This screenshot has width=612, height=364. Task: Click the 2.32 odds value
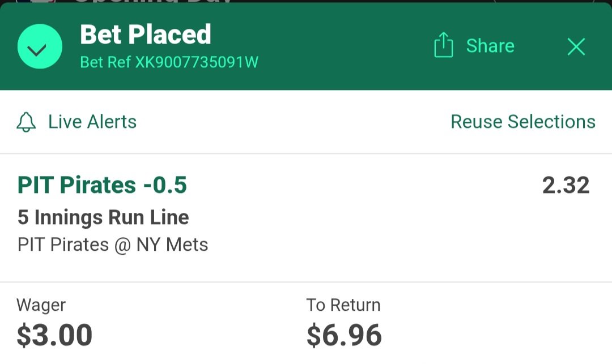(566, 186)
